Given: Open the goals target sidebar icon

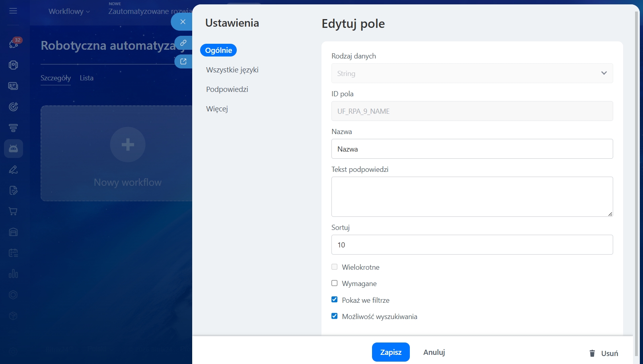Looking at the screenshot, I should [x=14, y=107].
